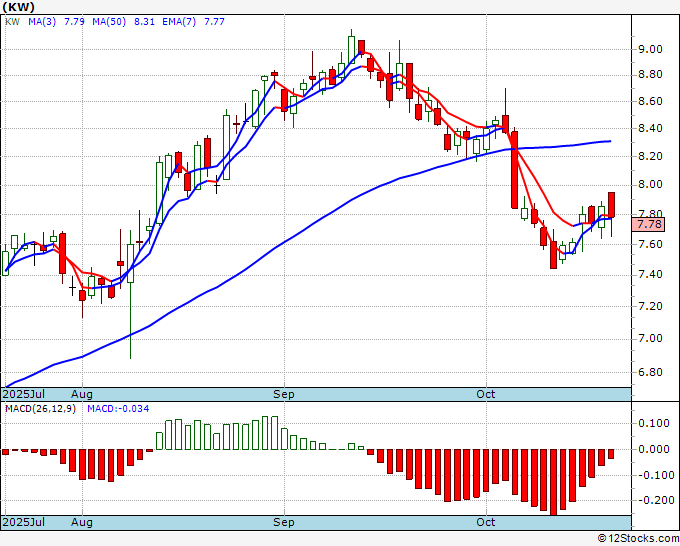This screenshot has height=546, width=680.
Task: Click the MACD:-0.034 value
Action: pyautogui.click(x=118, y=409)
